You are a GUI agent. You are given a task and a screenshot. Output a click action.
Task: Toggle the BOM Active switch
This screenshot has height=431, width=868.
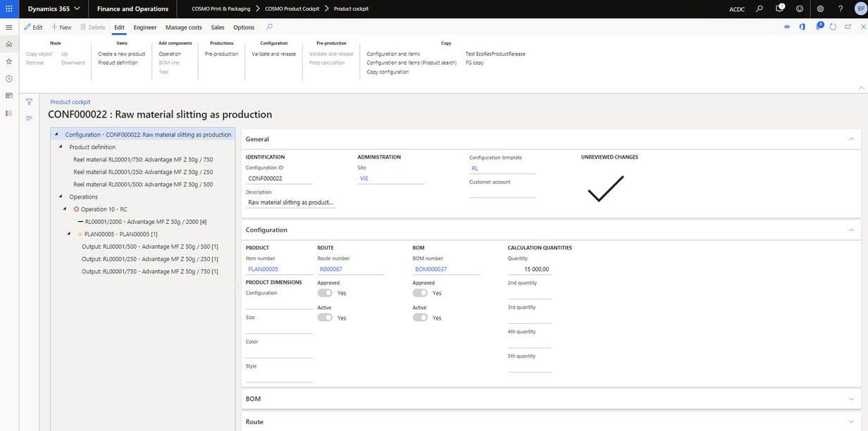[x=420, y=318]
